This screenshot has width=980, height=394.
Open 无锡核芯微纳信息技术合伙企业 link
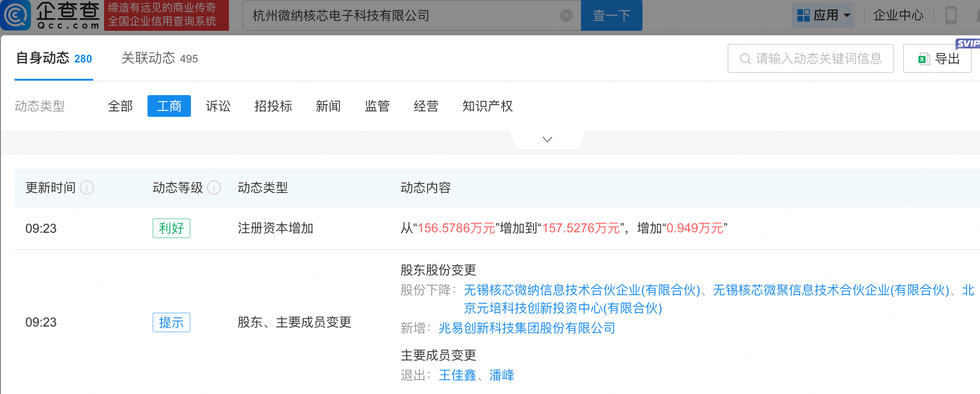click(x=582, y=290)
